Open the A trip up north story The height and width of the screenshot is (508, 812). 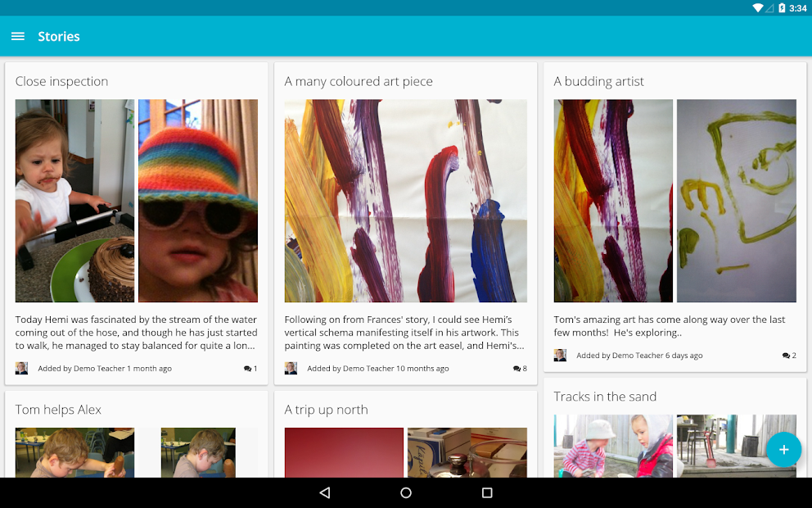[326, 409]
